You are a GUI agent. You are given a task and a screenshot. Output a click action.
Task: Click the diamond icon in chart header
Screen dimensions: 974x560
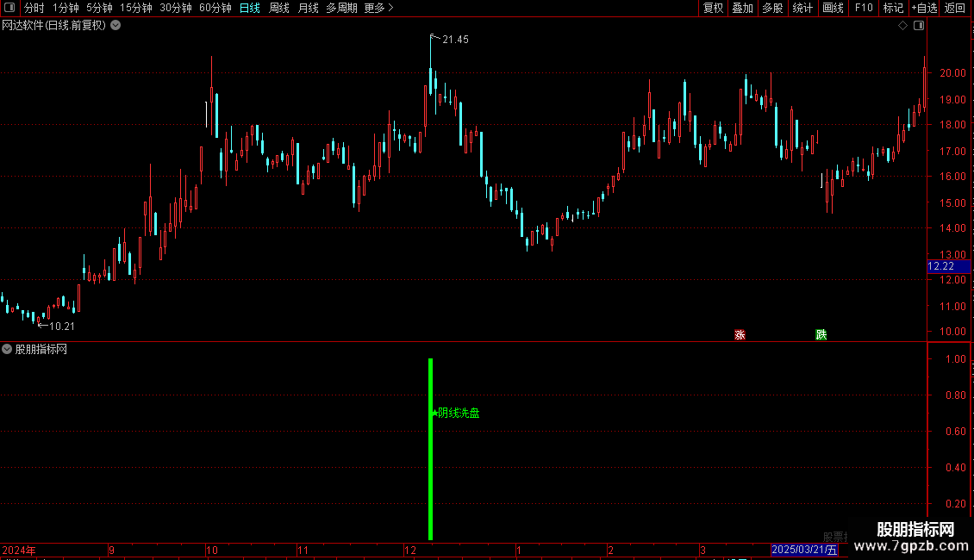pyautogui.click(x=903, y=26)
